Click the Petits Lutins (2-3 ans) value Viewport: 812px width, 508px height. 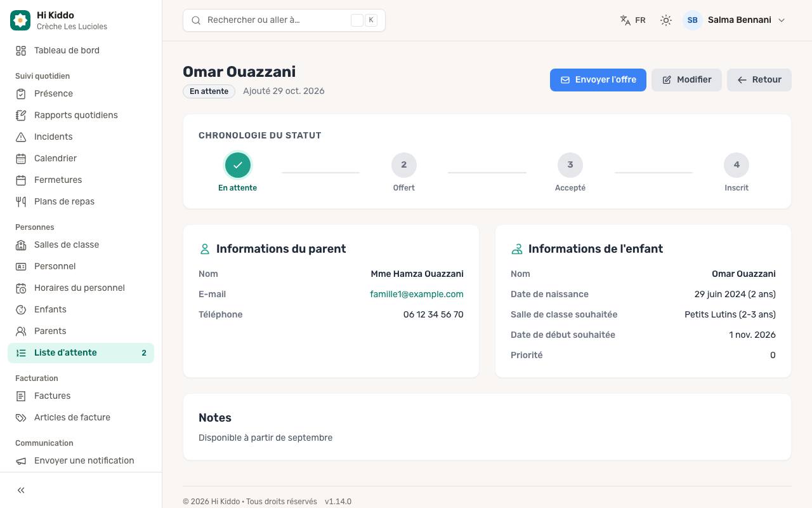pos(730,314)
